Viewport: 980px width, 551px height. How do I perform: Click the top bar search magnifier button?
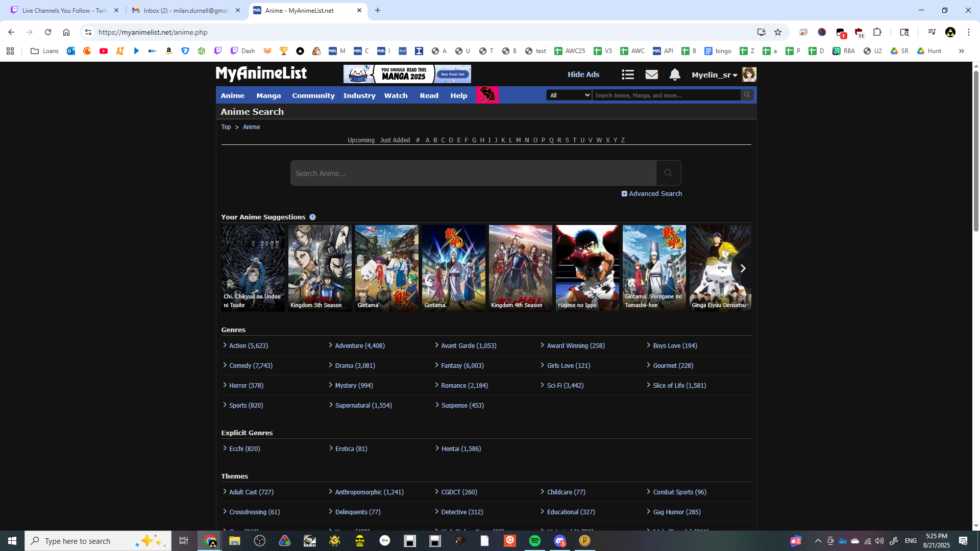coord(747,95)
